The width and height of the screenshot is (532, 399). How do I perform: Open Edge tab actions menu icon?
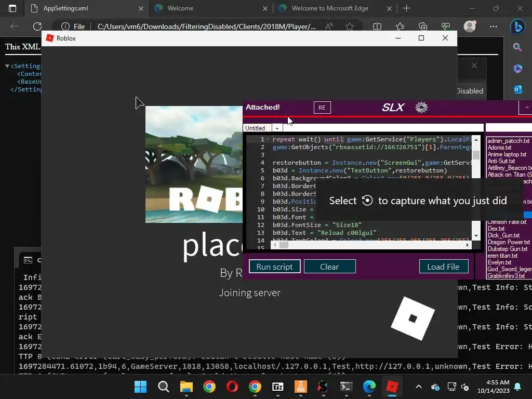[12, 8]
